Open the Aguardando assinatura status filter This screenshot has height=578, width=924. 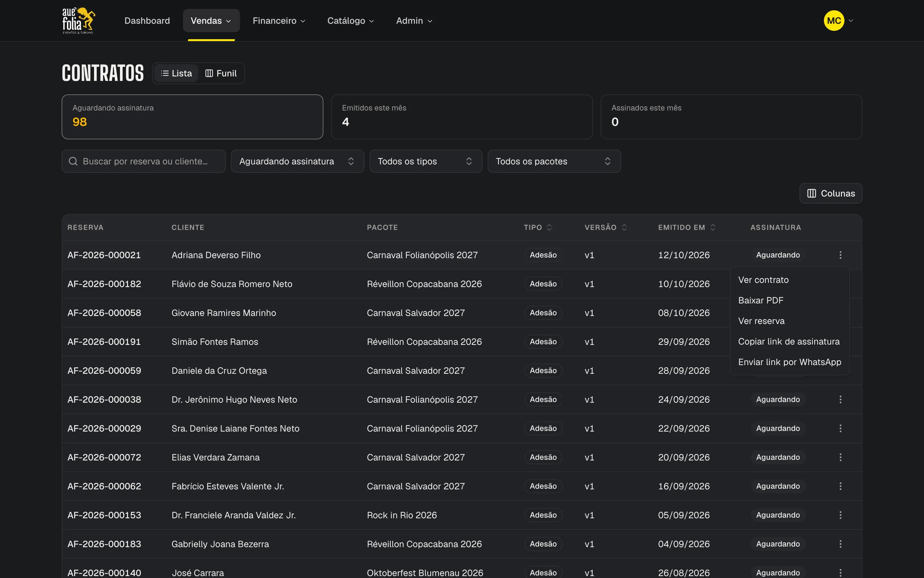tap(297, 161)
